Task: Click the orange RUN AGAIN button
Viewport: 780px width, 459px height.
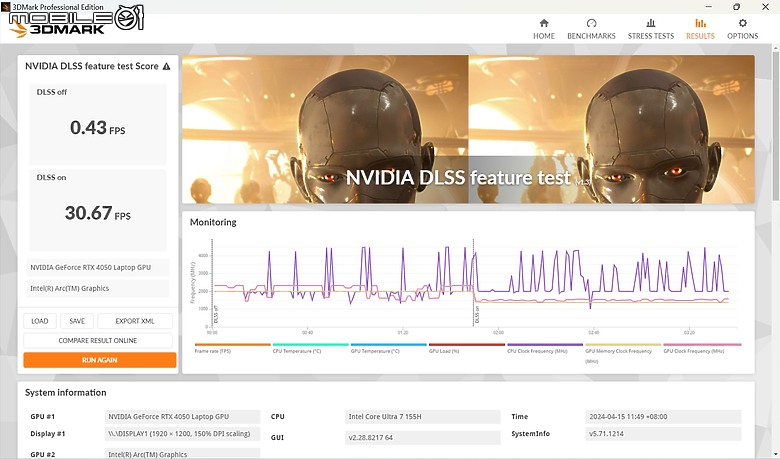Action: click(x=99, y=360)
